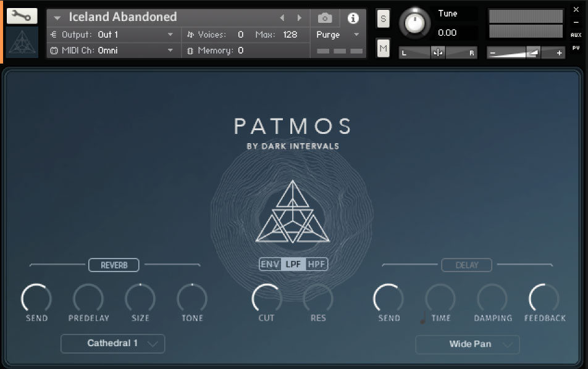Open the snapshot camera icon
588x369 pixels.
[325, 18]
